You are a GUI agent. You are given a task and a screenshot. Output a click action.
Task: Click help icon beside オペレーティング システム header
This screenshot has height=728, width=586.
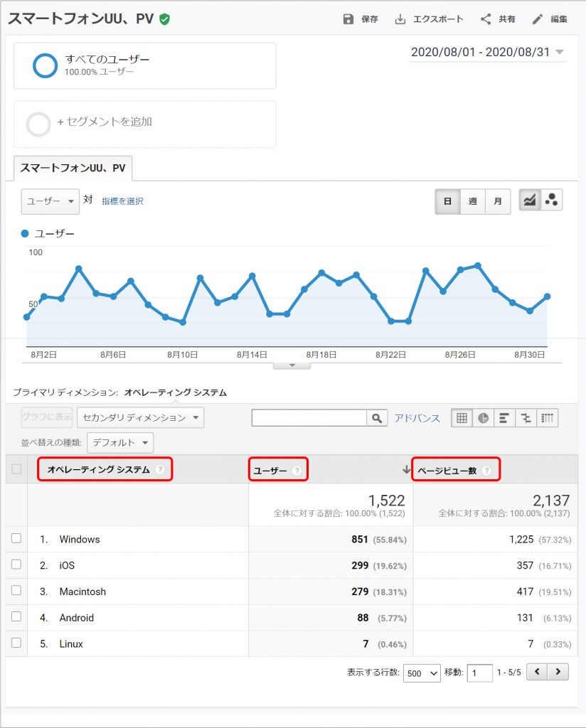(160, 469)
